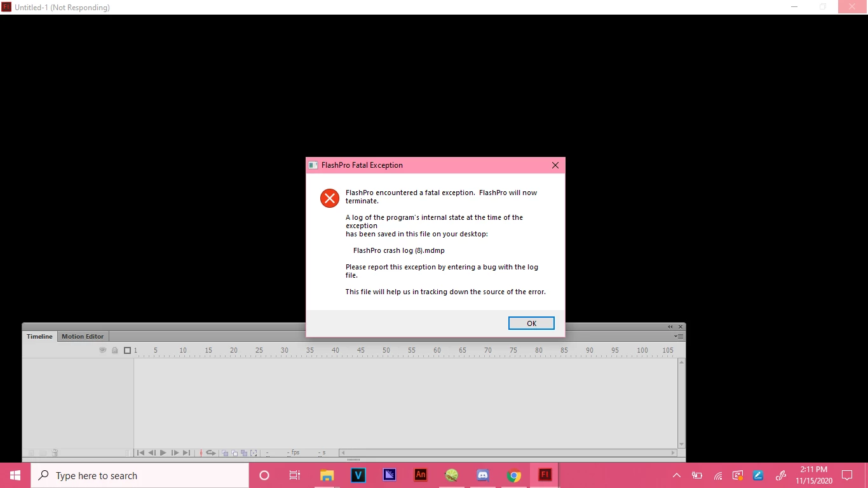Open the Windows Start menu
Screen dimensions: 868x488
[15, 475]
